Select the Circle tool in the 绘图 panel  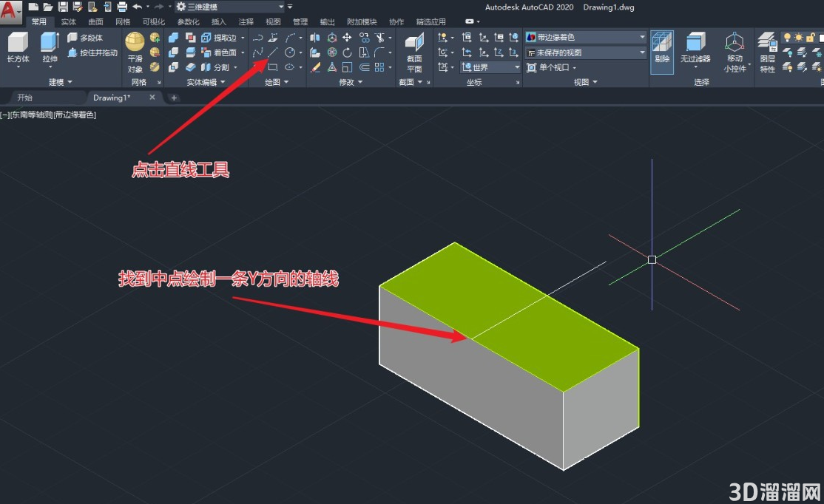pos(289,52)
